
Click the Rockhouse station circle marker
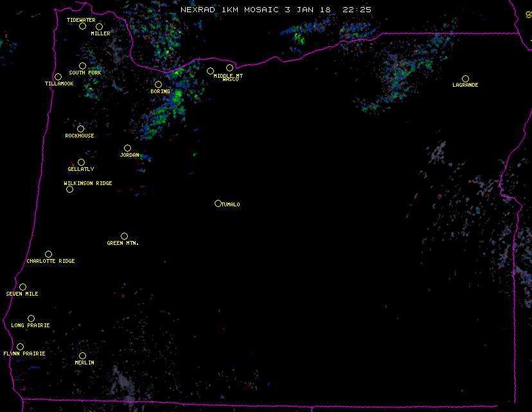coord(80,129)
